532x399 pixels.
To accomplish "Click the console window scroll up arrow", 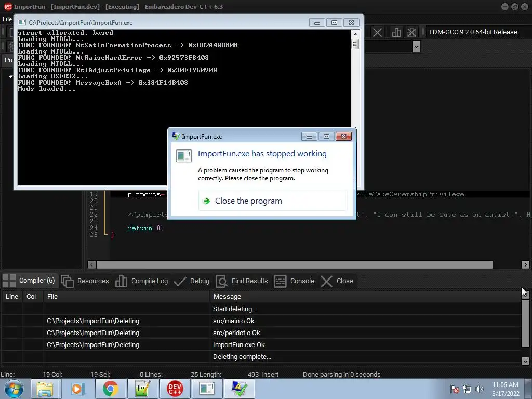I will (355, 34).
